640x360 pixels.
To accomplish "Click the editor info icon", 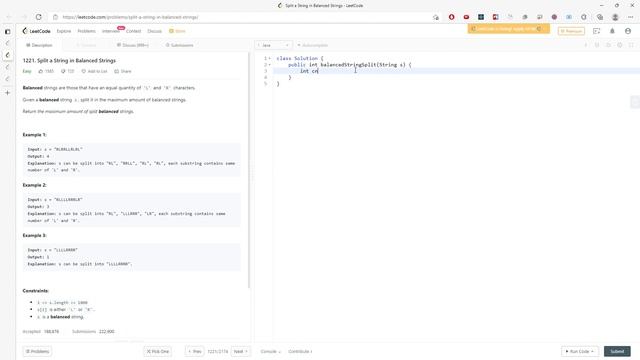I will pyautogui.click(x=586, y=45).
